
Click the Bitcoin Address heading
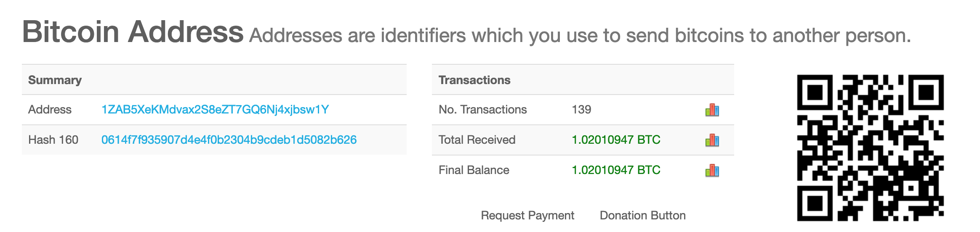(x=133, y=32)
